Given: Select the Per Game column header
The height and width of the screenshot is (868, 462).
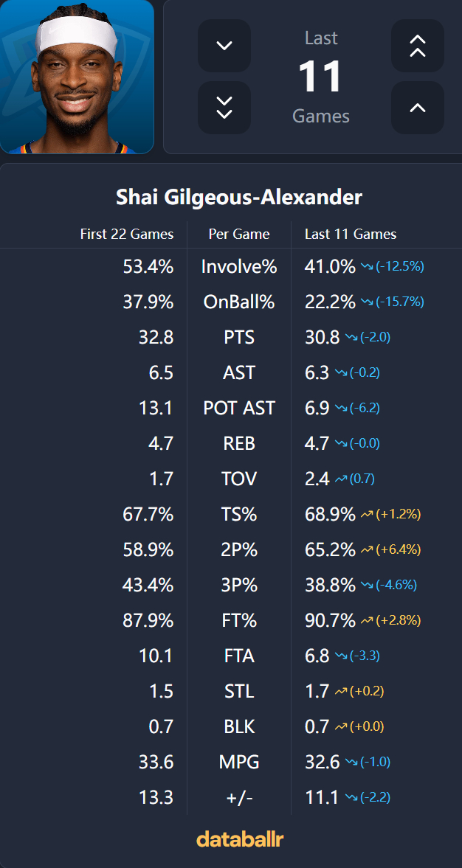Looking at the screenshot, I should 239,235.
